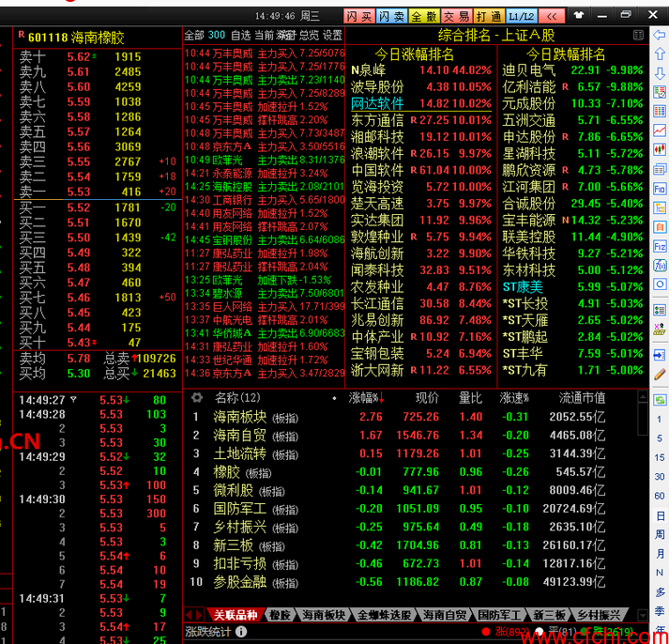The image size is (669, 644).
Task: Select the 60 minute period button
Action: 660,496
